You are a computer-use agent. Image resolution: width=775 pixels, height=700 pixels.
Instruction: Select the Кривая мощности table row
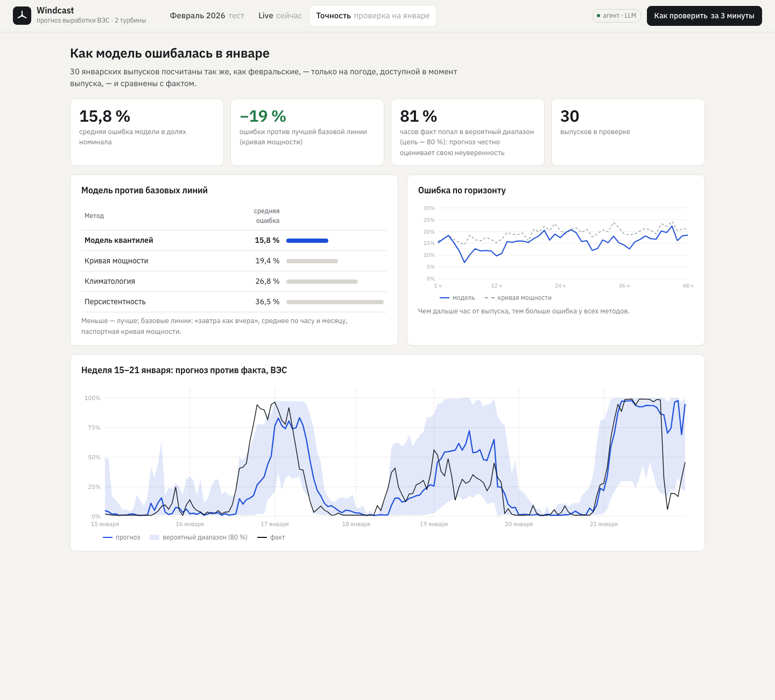pos(234,261)
